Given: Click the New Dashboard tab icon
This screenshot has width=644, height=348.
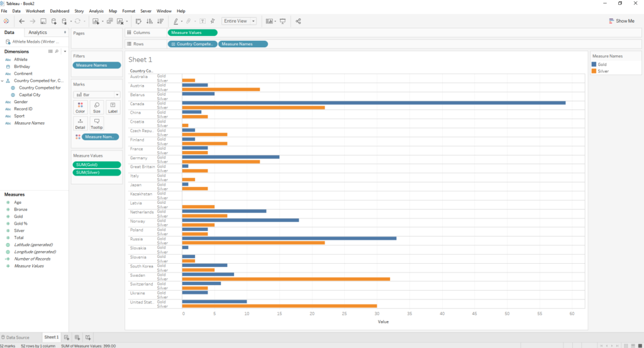Looking at the screenshot, I should point(77,337).
